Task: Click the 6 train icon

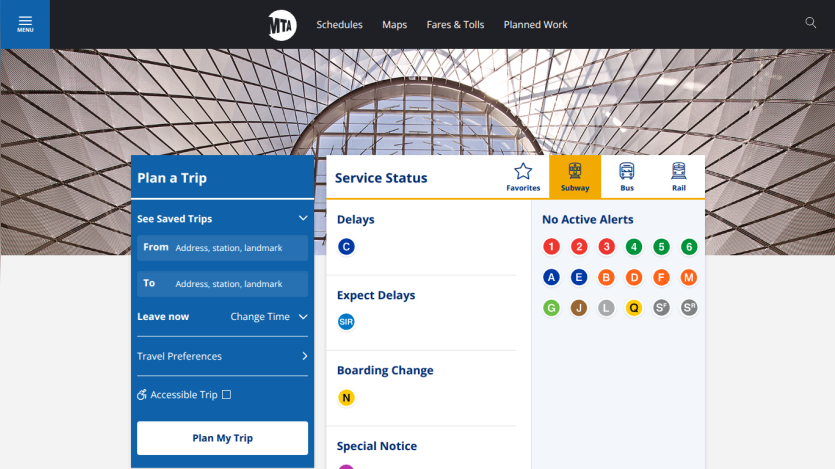Action: (689, 246)
